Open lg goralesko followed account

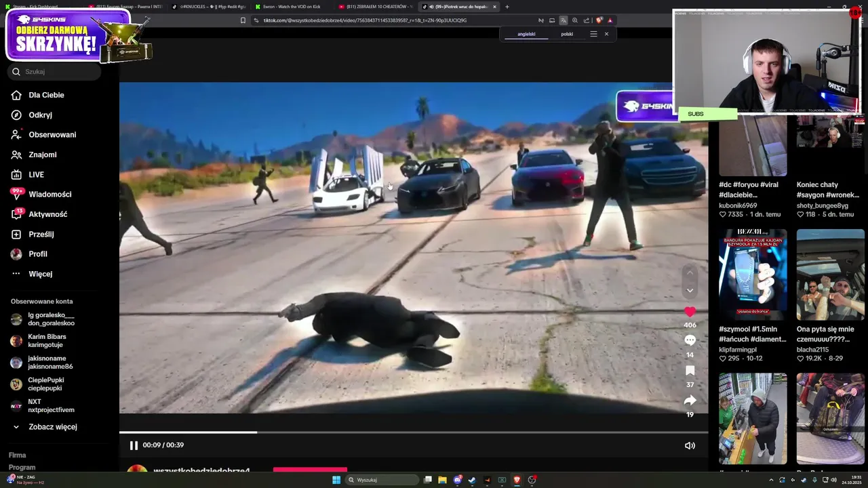[43, 319]
